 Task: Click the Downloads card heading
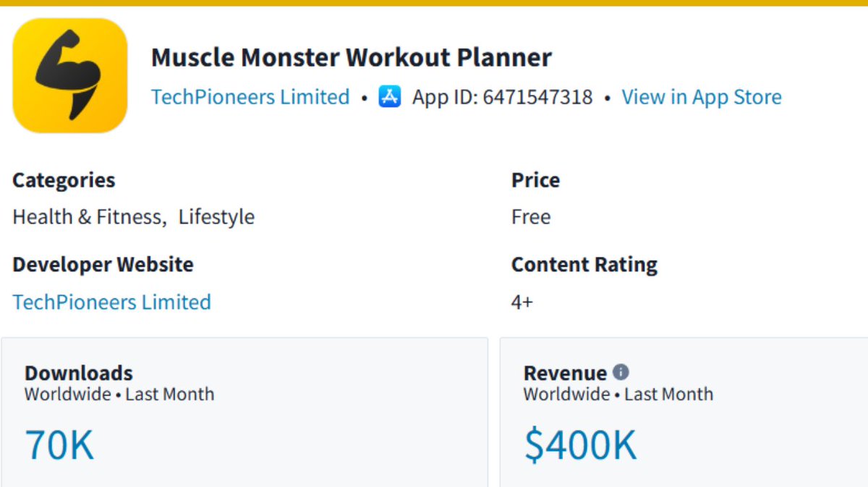(79, 373)
